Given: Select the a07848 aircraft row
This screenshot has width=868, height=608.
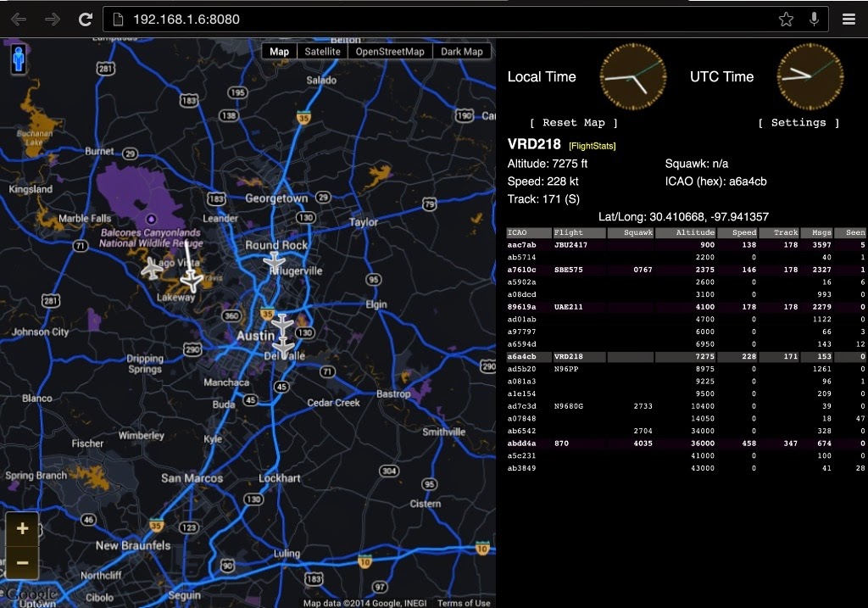Looking at the screenshot, I should [687, 419].
